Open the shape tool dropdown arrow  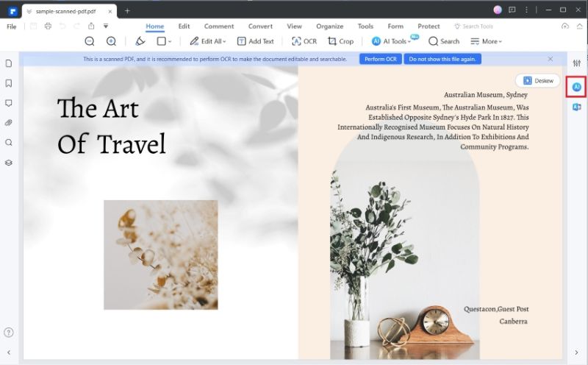[x=170, y=42]
